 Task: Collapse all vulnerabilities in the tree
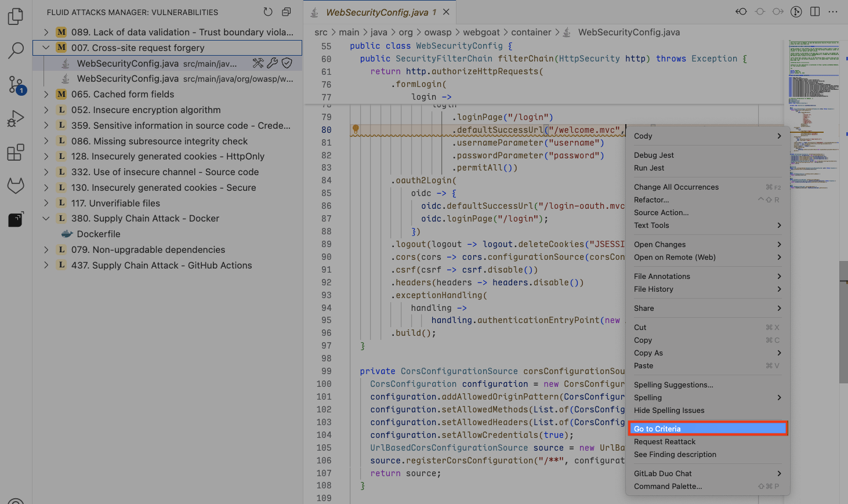pyautogui.click(x=287, y=12)
